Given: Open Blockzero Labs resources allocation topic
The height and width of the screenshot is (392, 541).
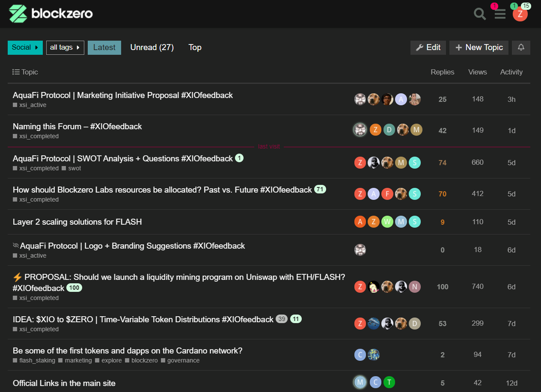Looking at the screenshot, I should [162, 190].
